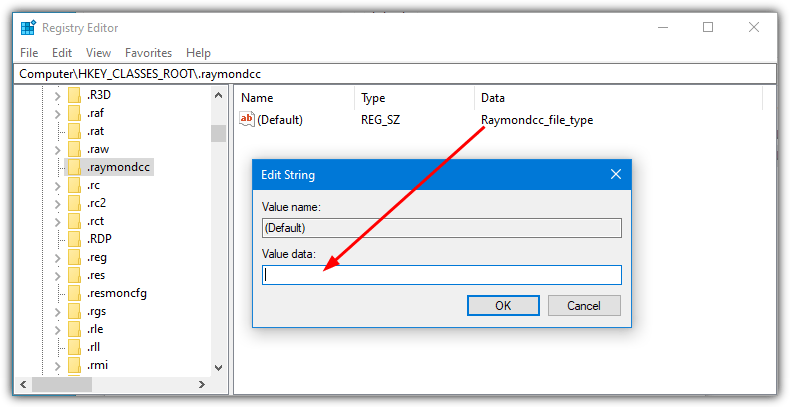This screenshot has width=790, height=407.
Task: Click the Value data input field
Action: click(442, 275)
